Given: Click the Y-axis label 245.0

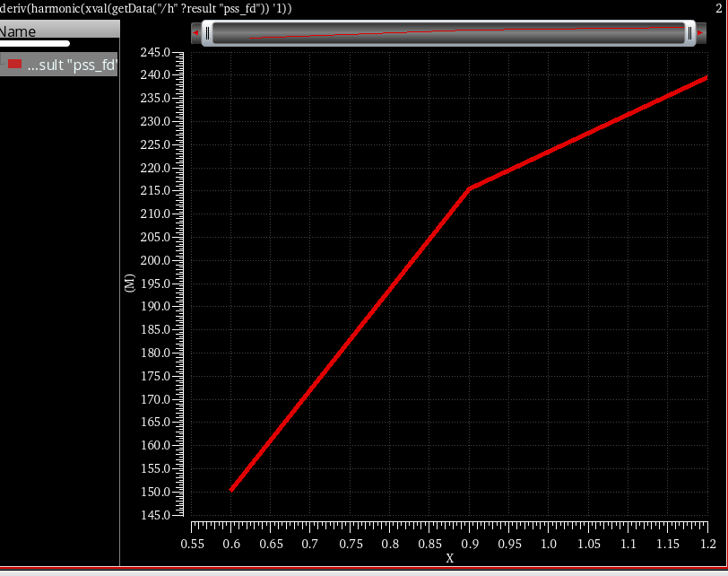Looking at the screenshot, I should [x=155, y=53].
